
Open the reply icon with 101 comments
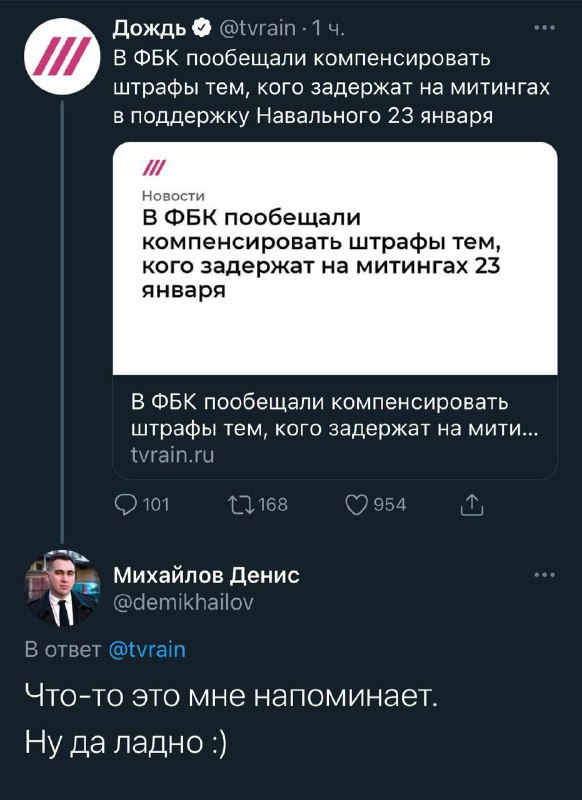(125, 505)
